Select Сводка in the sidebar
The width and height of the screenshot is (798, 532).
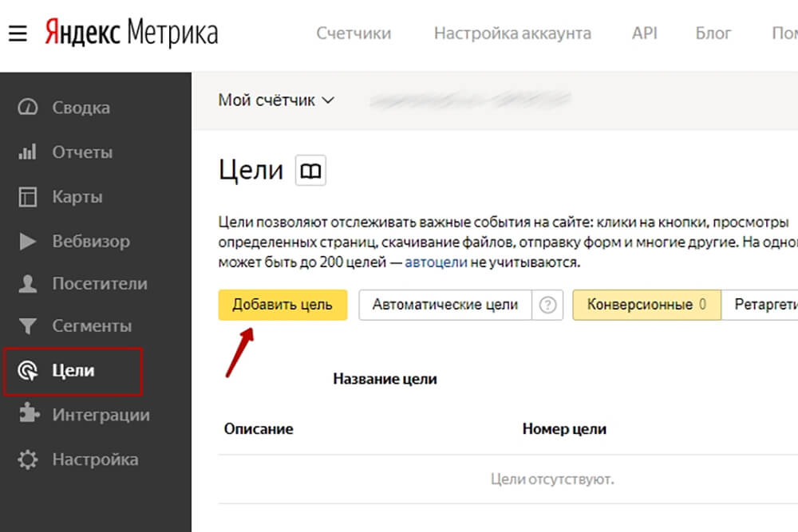point(81,108)
